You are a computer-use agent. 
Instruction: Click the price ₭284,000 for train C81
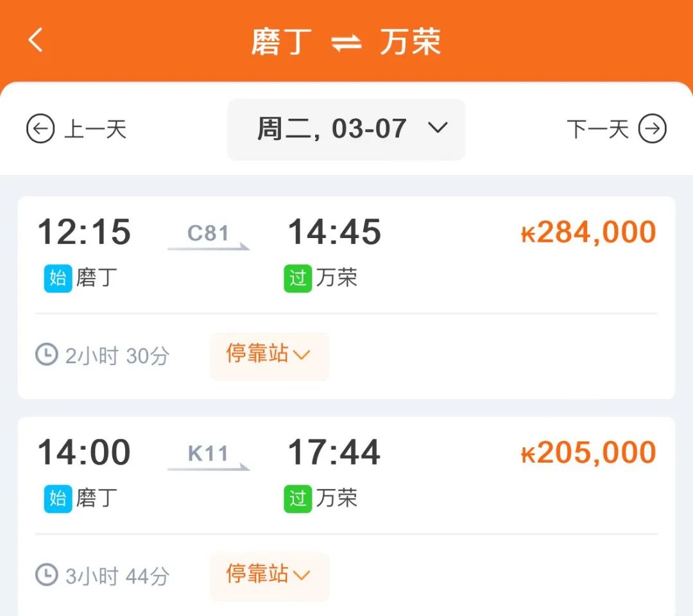[x=587, y=232]
